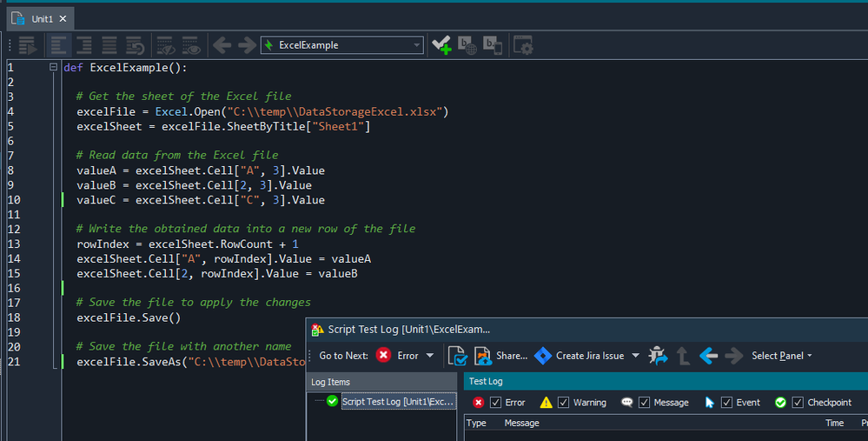
Task: Click the bug export icon in log toolbar
Action: tap(658, 355)
